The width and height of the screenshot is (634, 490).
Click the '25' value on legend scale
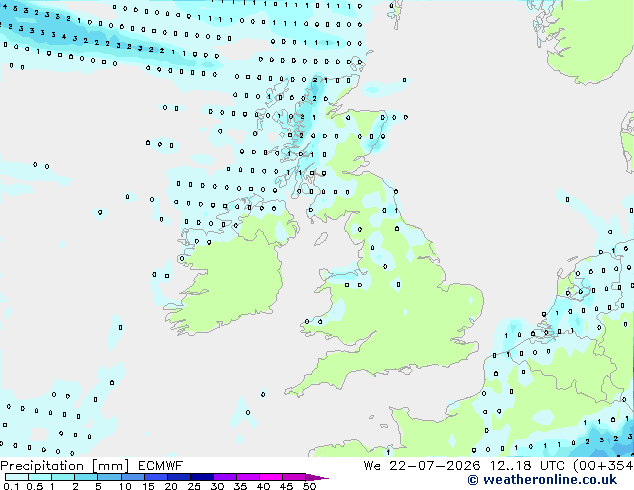point(194,486)
